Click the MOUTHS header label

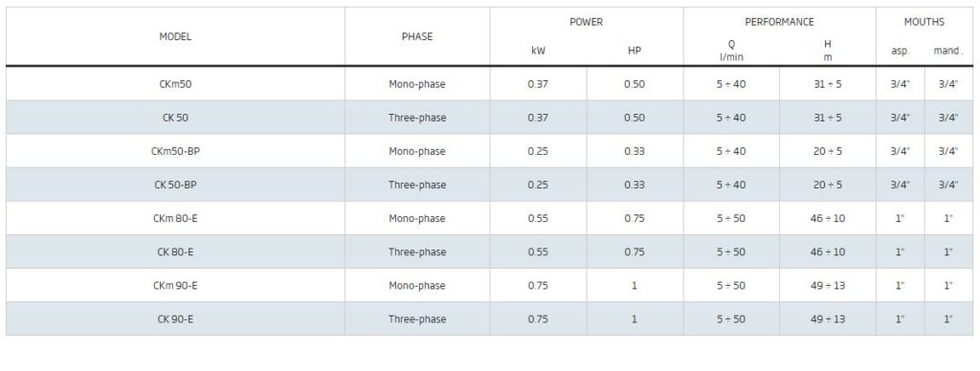tap(924, 22)
